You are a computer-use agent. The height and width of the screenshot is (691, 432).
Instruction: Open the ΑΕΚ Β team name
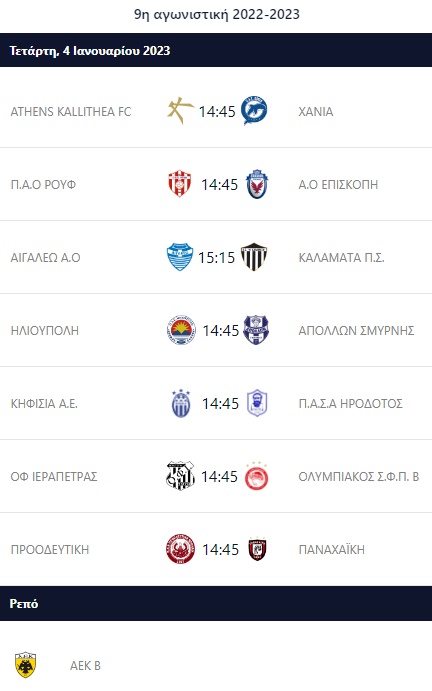point(86,665)
